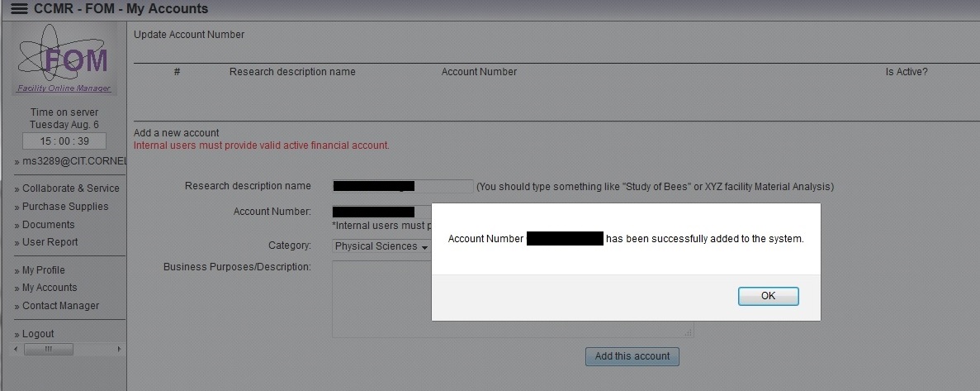Viewport: 980px width, 391px height.
Task: Open Contact Manager
Action: click(x=60, y=306)
